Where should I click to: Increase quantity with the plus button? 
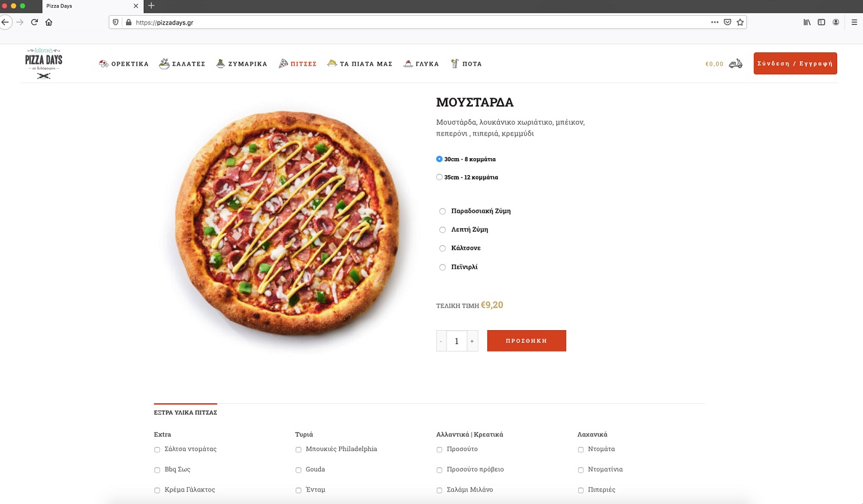click(x=472, y=341)
